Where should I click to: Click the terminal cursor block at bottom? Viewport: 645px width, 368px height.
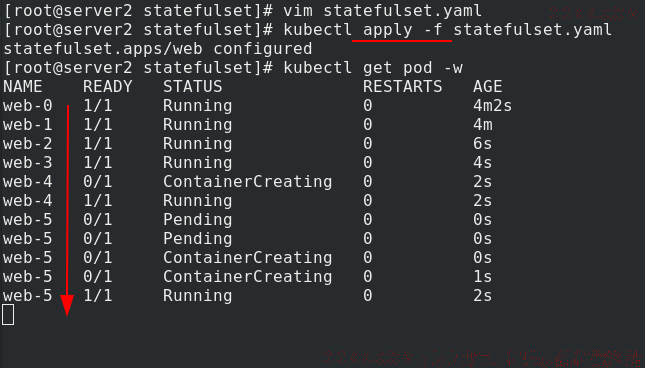click(x=8, y=315)
